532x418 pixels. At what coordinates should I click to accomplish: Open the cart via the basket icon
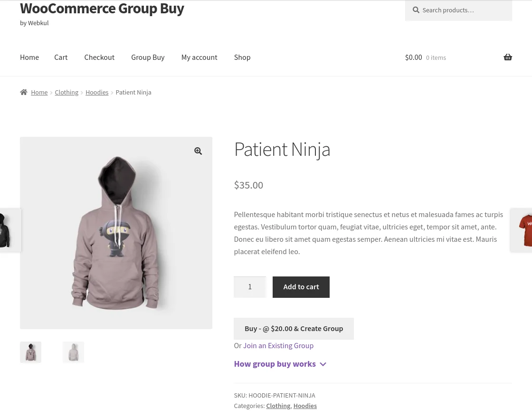coord(508,57)
